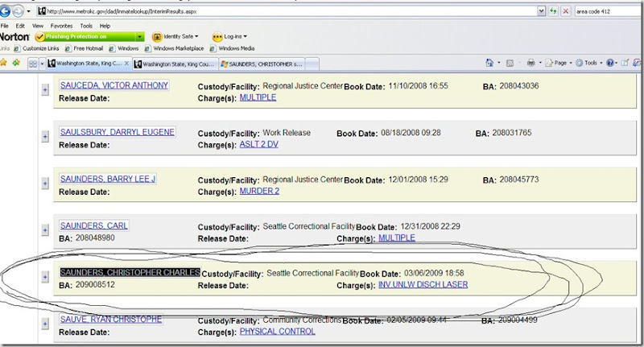Expand the Sauceda, Victor Anthony record row
The height and width of the screenshot is (347, 644).
click(x=45, y=91)
